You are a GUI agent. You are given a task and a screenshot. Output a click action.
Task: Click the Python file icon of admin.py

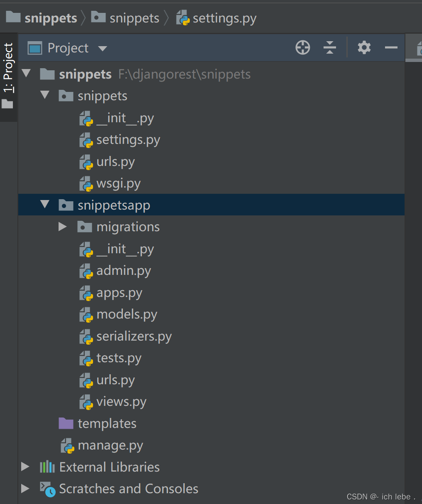[x=86, y=271]
